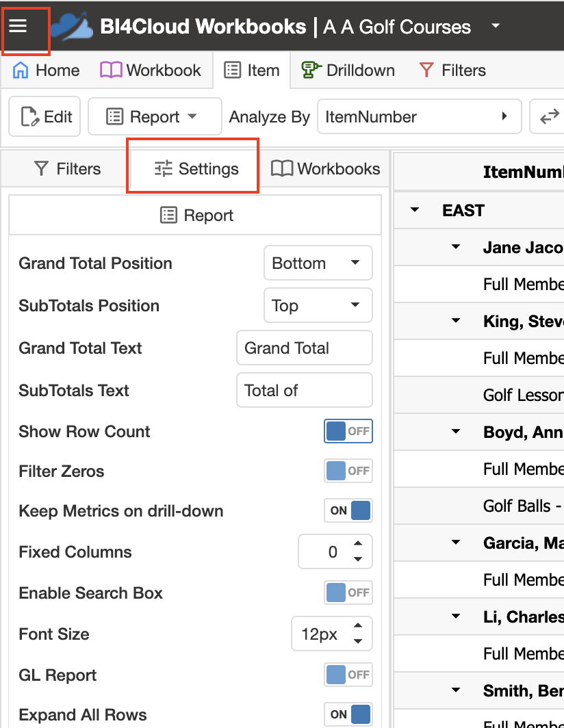This screenshot has width=564, height=728.
Task: Collapse the Smith, Ben row
Action: (456, 690)
